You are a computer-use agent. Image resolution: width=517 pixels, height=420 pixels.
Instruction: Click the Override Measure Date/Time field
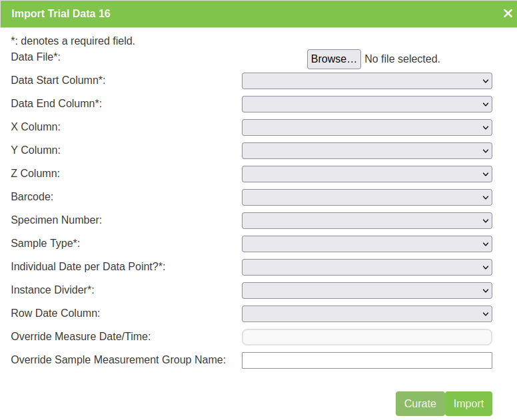pyautogui.click(x=366, y=337)
